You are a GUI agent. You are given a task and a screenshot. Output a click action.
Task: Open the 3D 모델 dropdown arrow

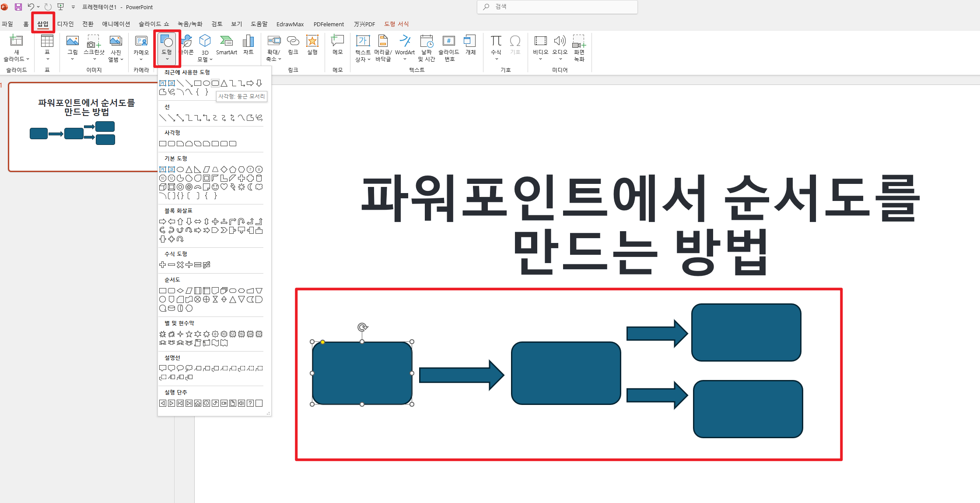(211, 60)
